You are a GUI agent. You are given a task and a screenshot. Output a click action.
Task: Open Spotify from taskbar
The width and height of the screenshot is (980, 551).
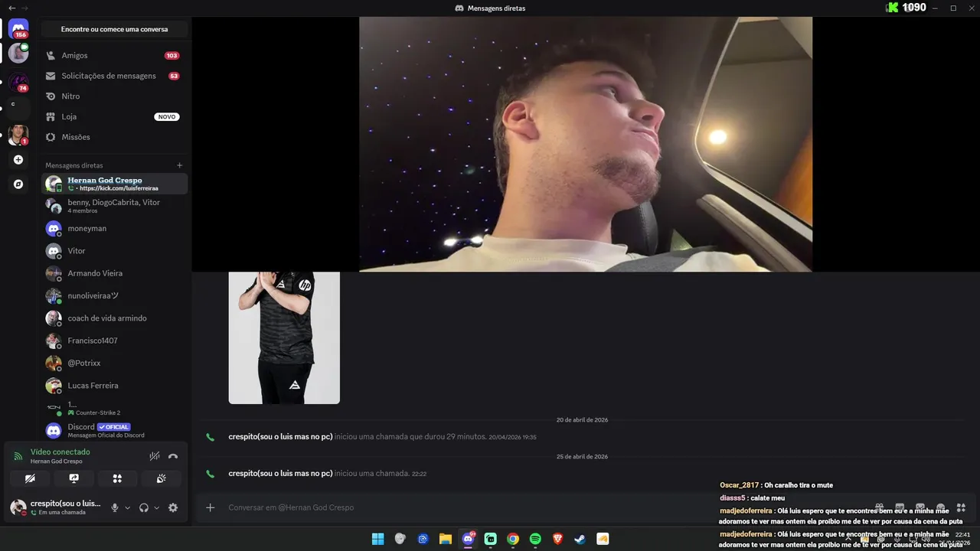535,539
